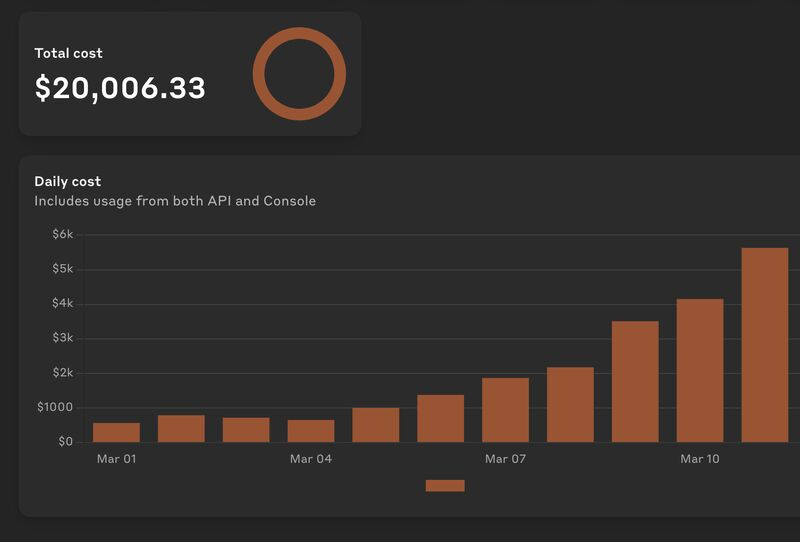Click the Total cost card heading

click(68, 53)
